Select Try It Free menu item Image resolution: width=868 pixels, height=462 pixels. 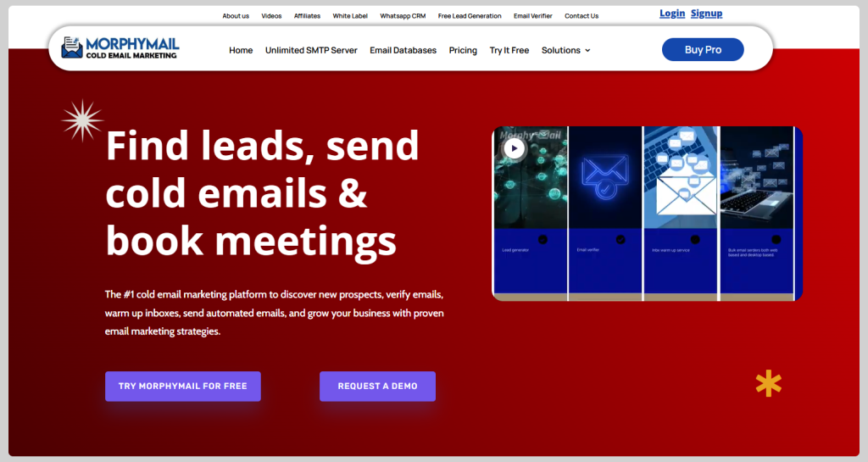[x=509, y=50]
